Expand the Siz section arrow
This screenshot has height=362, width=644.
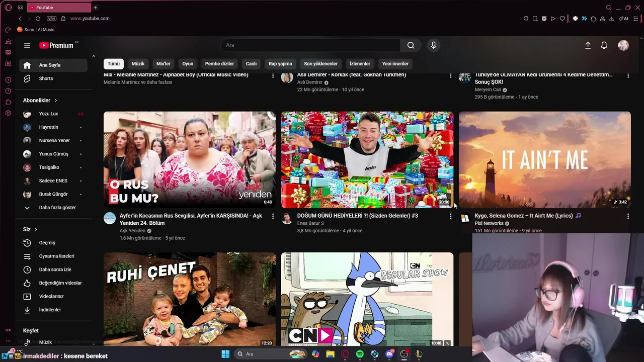pyautogui.click(x=36, y=229)
